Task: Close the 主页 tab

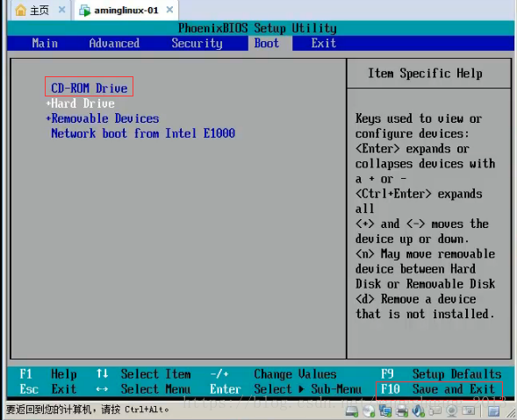Action: pyautogui.click(x=61, y=10)
